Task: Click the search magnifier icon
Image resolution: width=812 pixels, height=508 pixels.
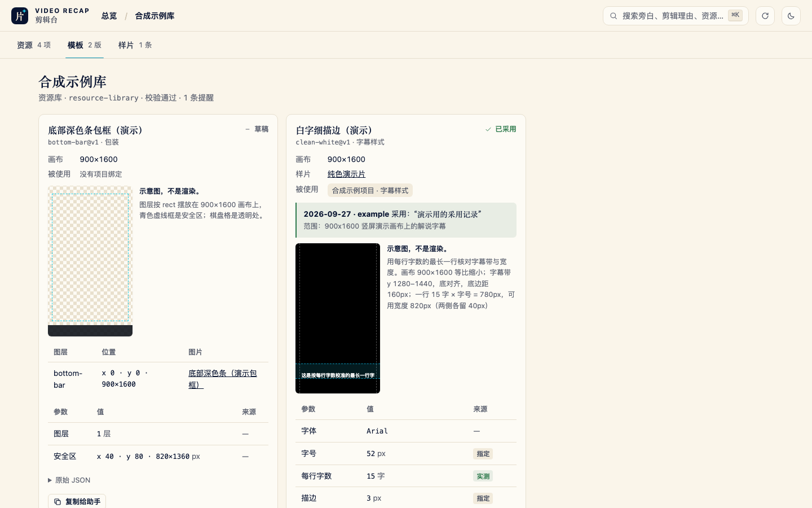Action: click(x=614, y=16)
